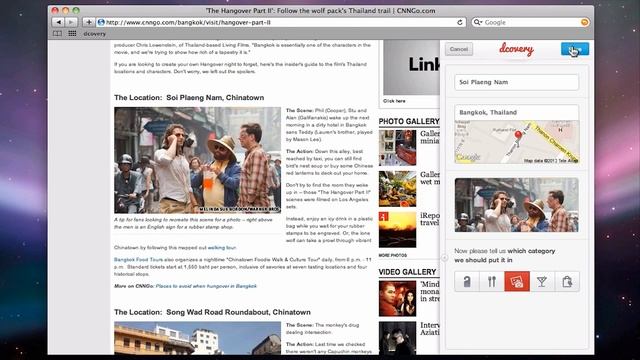Viewport: 640px width, 360px height.
Task: Click the dcovery panel Hangover image preview
Action: pos(517,205)
